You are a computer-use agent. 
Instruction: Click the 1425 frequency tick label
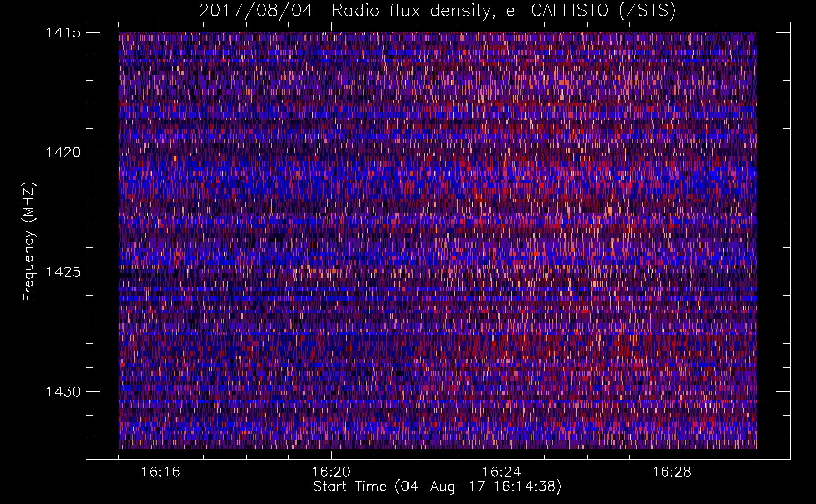click(64, 272)
